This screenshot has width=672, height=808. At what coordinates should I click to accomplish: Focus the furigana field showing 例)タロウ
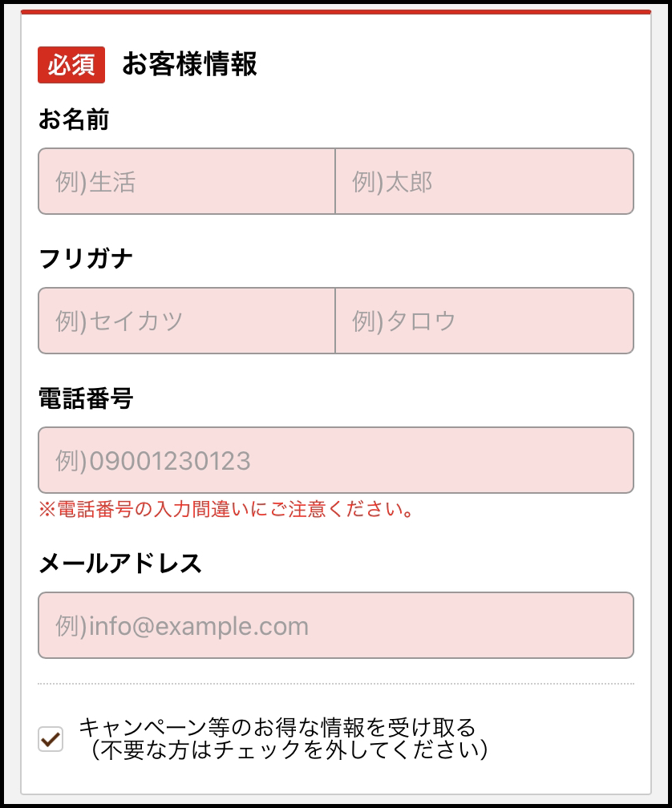[x=484, y=321]
